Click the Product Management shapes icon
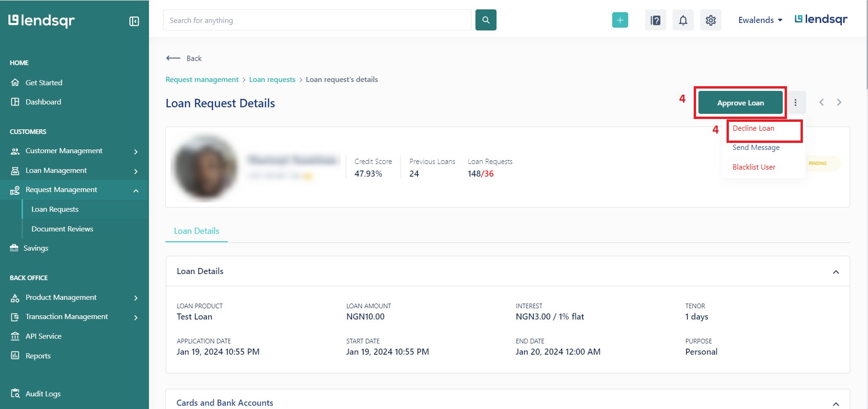The image size is (868, 409). (15, 297)
